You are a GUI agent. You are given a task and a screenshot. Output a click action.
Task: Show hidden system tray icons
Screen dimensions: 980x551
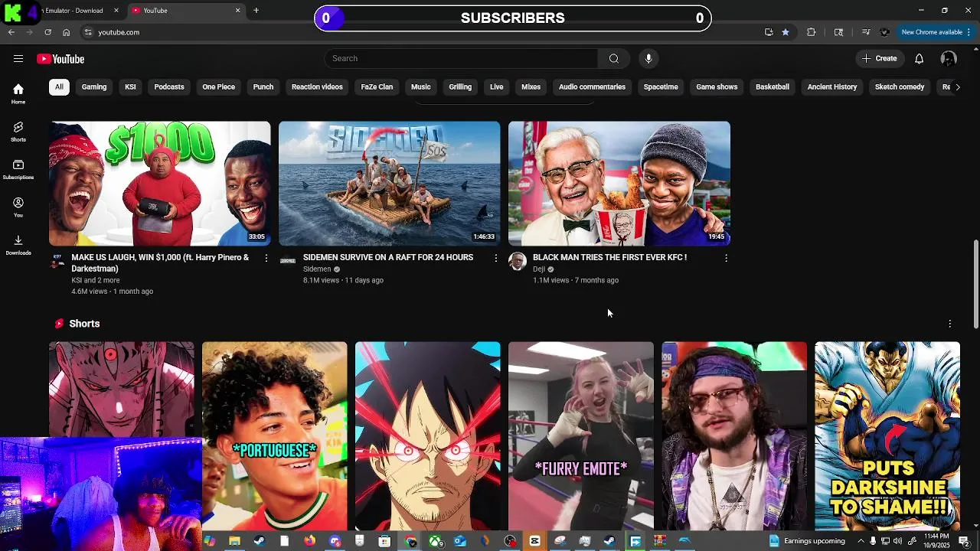[861, 541]
